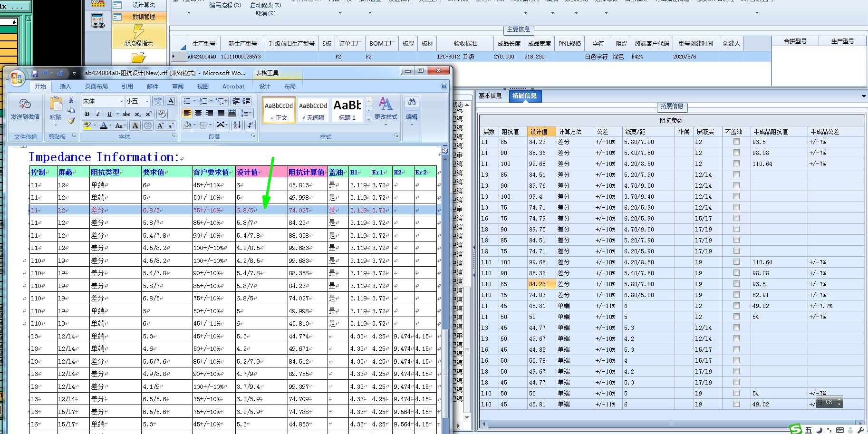Apply strikethrough formatting
The width and height of the screenshot is (868, 434).
[126, 114]
